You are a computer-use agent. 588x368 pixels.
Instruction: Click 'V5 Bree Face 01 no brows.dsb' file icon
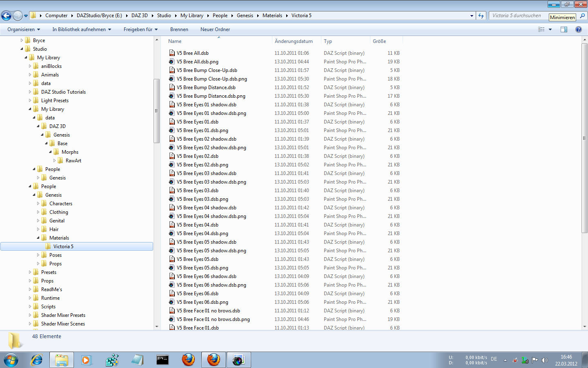pos(172,311)
